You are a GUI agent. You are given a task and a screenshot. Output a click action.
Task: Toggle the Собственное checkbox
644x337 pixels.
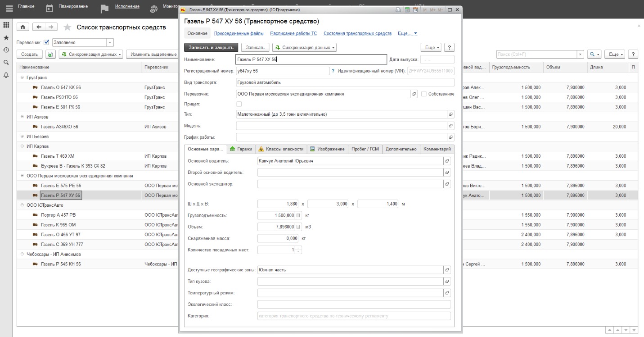tap(424, 94)
